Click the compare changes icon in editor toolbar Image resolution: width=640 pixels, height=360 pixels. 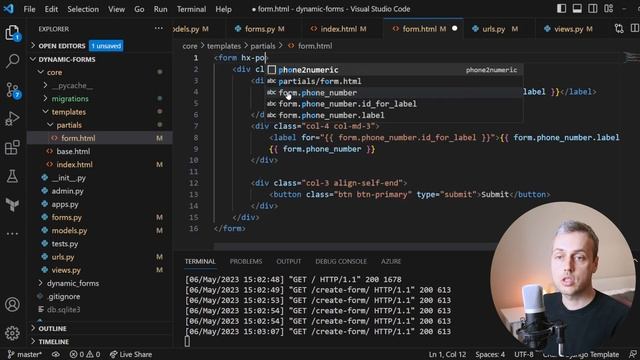pyautogui.click(x=619, y=29)
